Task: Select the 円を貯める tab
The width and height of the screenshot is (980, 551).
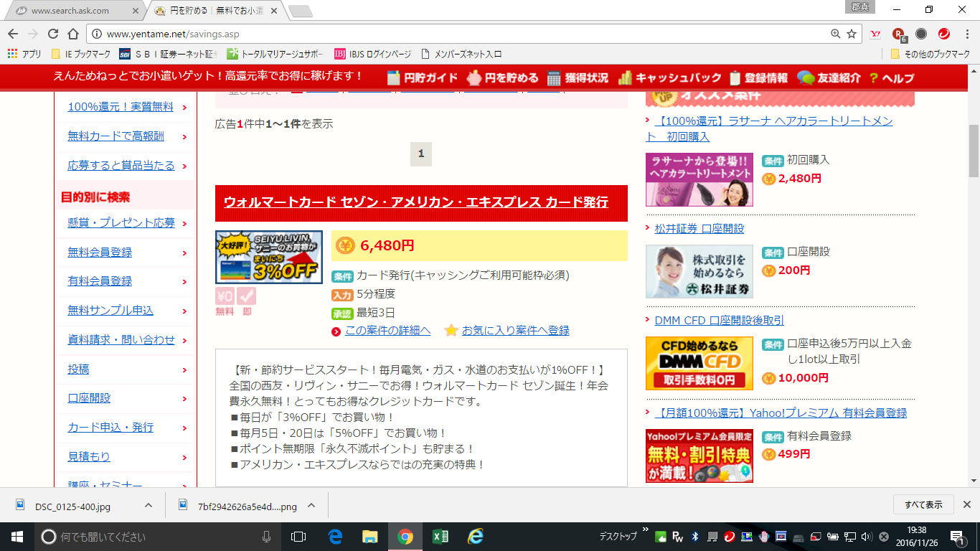Action: point(215,11)
